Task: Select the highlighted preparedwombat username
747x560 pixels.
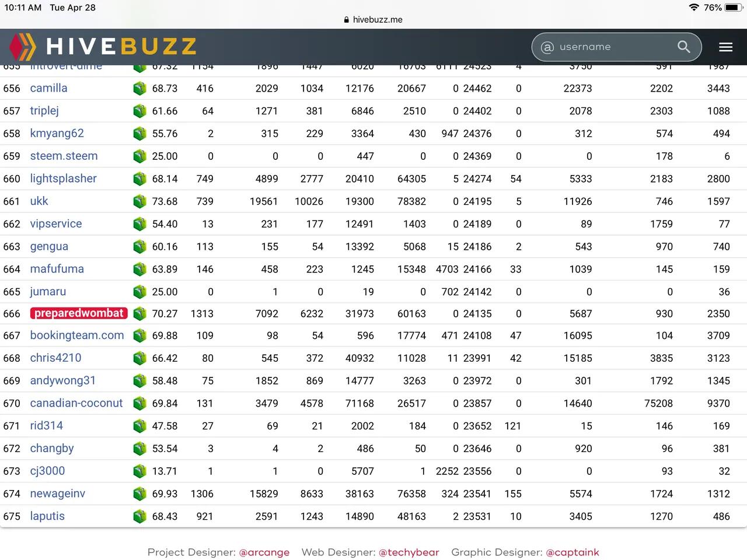Action: coord(79,313)
